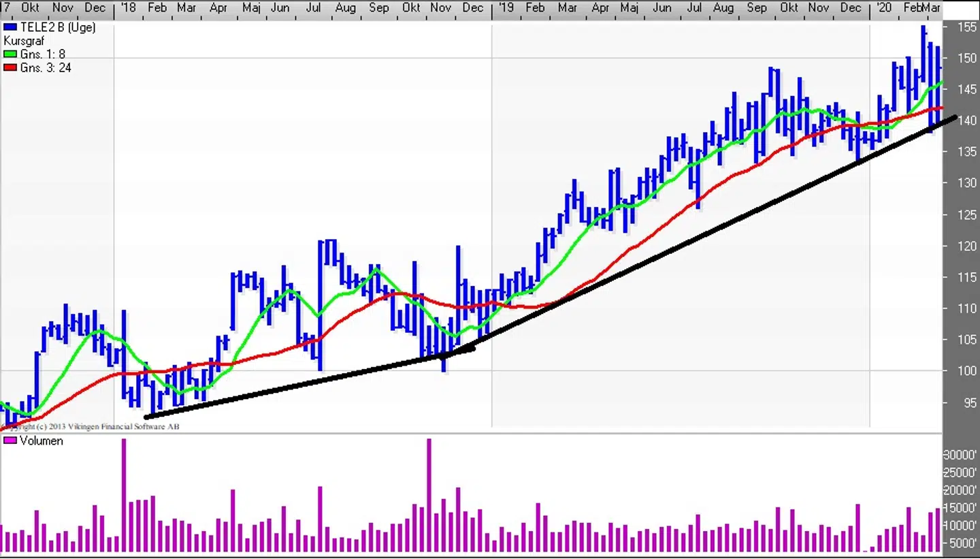980x559 pixels.
Task: Select the Gns. 1: 8 moving average label
Action: (43, 54)
